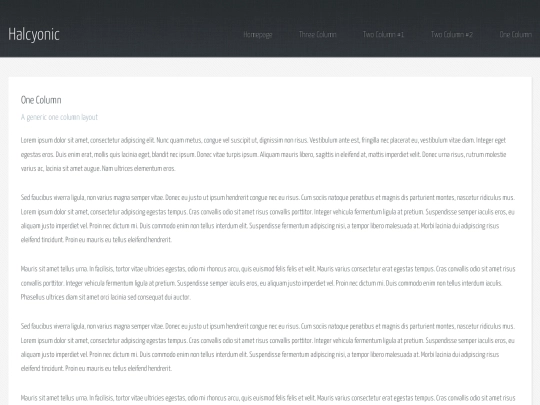
Task: Click the One Column page heading
Action: click(41, 100)
